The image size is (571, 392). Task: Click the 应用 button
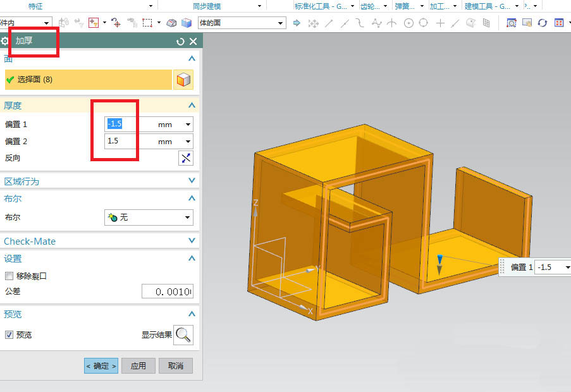tap(138, 366)
